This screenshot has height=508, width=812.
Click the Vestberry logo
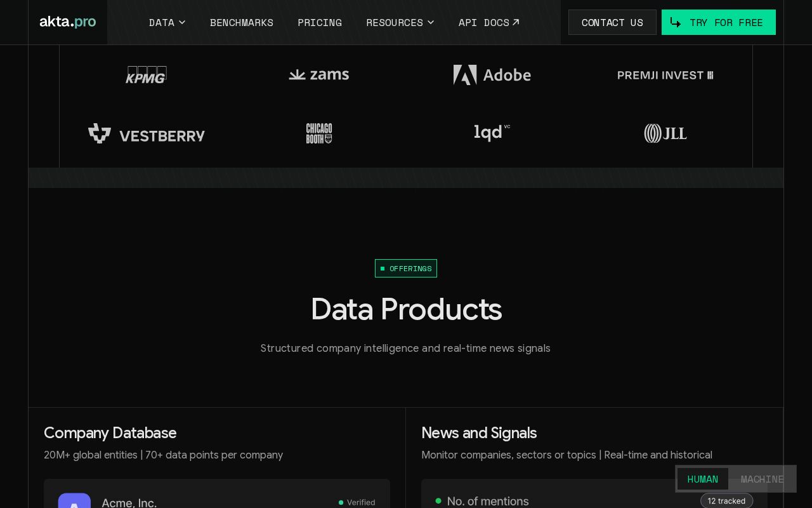click(146, 133)
